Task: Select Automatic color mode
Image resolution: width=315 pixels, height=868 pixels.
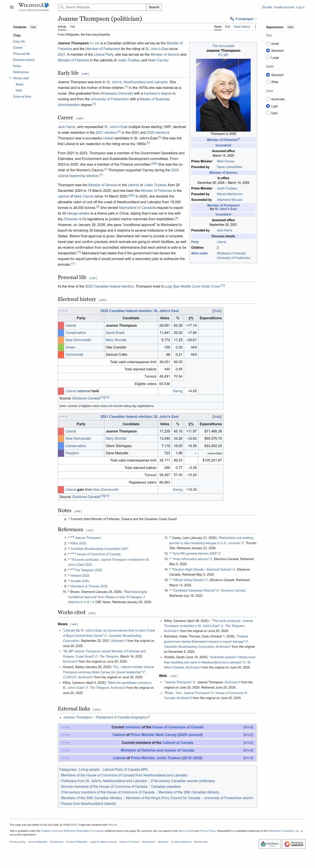Action: point(268,99)
